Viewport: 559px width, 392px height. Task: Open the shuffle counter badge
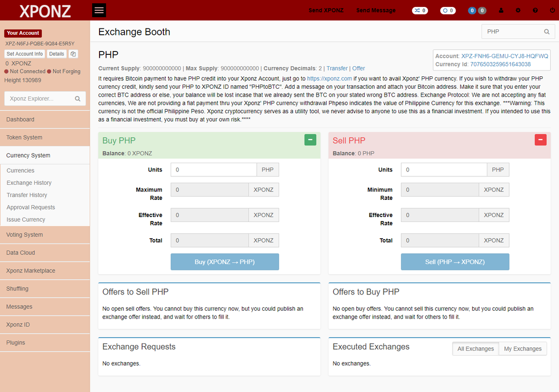420,11
